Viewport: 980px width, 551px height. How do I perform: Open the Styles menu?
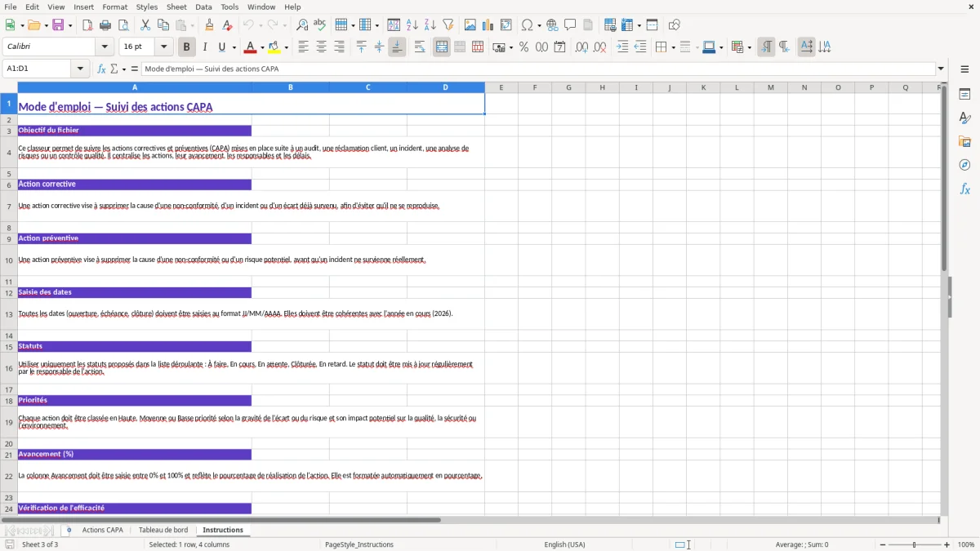tap(147, 7)
